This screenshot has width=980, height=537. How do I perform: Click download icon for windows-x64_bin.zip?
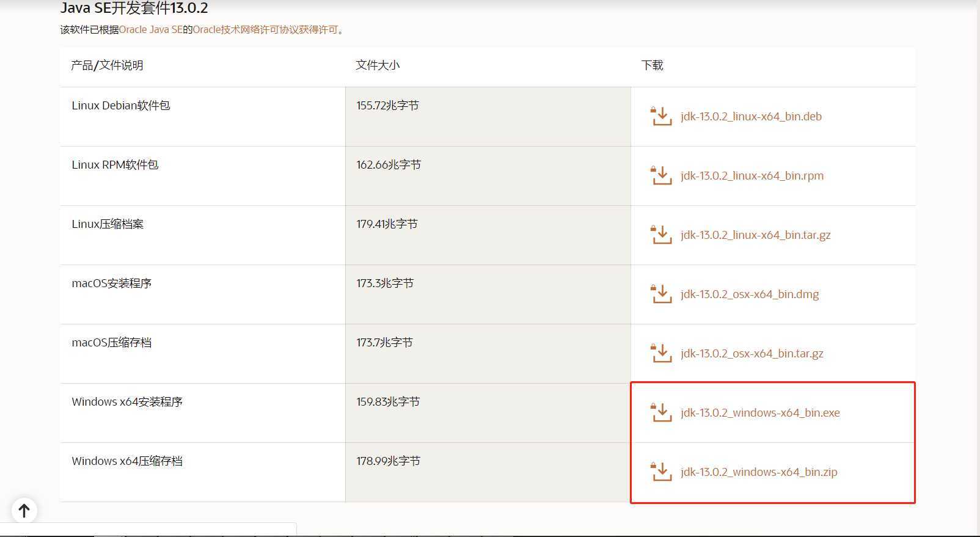click(661, 472)
